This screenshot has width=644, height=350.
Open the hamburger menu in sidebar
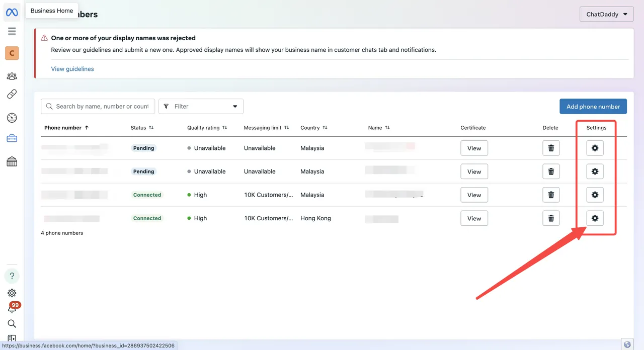[x=12, y=31]
